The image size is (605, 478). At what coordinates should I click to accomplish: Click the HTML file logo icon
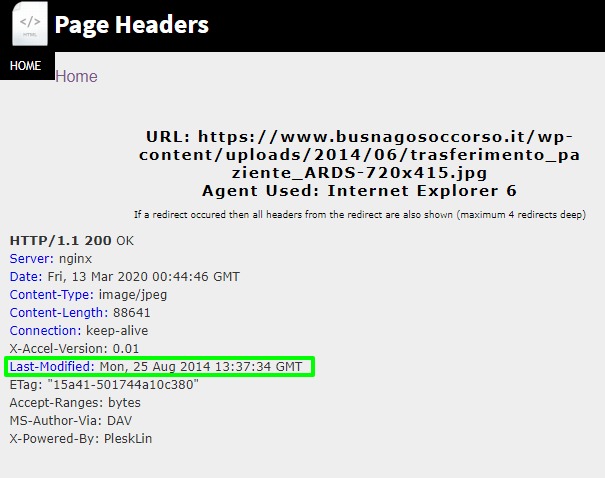(30, 24)
